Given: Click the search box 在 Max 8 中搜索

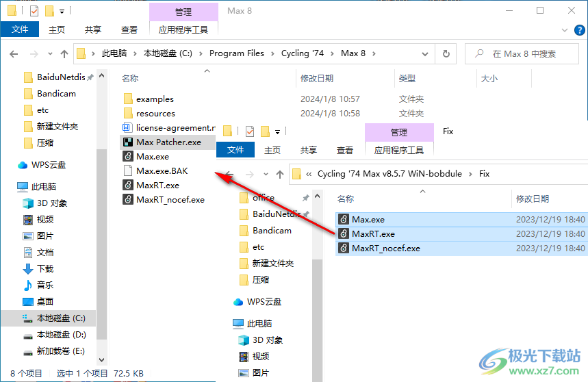Looking at the screenshot, I should click(x=527, y=53).
